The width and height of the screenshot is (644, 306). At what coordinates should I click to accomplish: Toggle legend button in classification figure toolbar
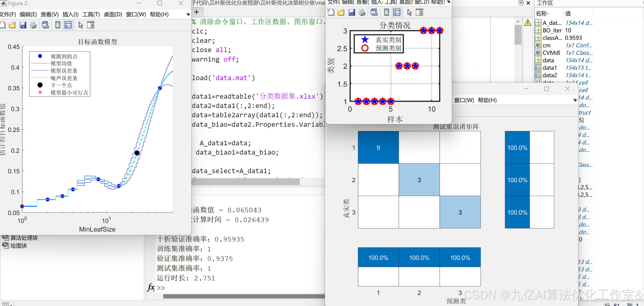[397, 12]
